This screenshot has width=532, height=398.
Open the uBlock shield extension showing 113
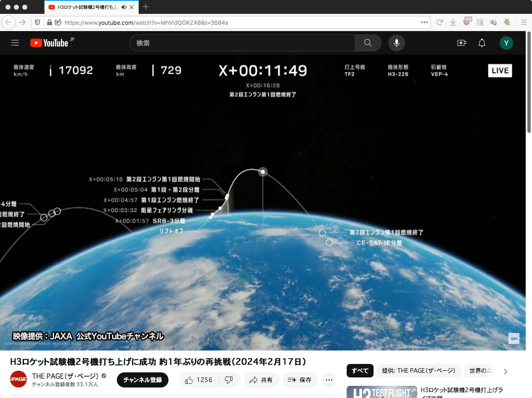point(467,22)
